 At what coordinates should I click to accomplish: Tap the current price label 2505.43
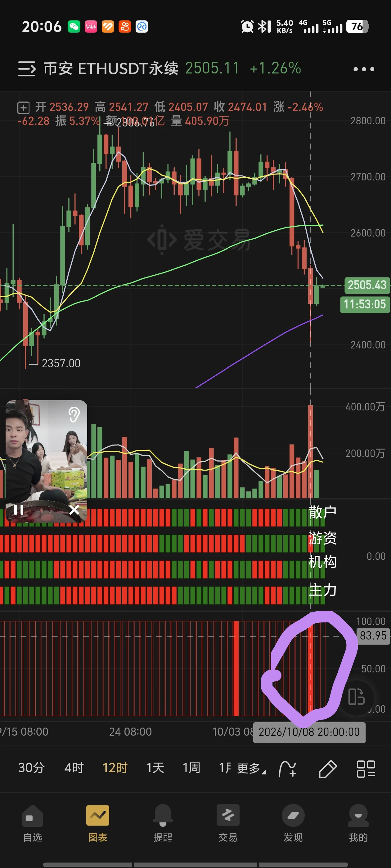[x=367, y=285]
